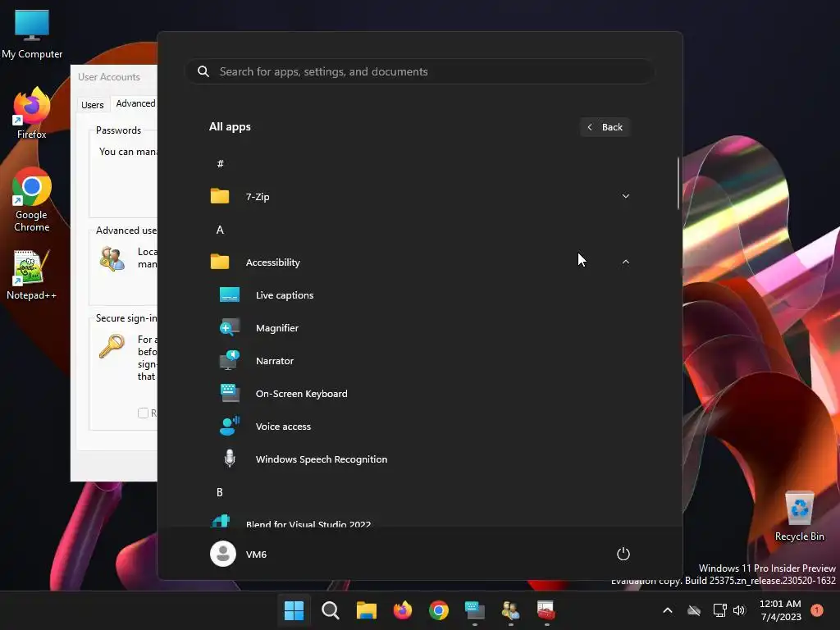
Task: Select Firefox desktop shortcut
Action: point(32,113)
